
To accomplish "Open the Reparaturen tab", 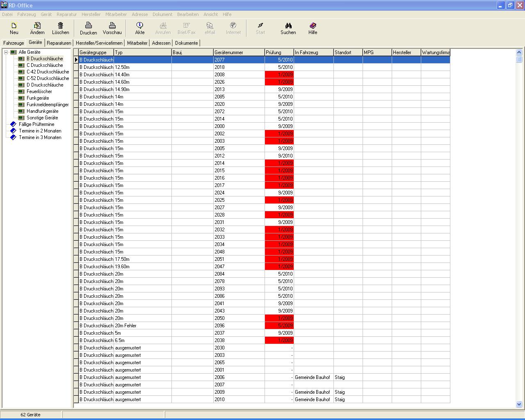I will 59,43.
